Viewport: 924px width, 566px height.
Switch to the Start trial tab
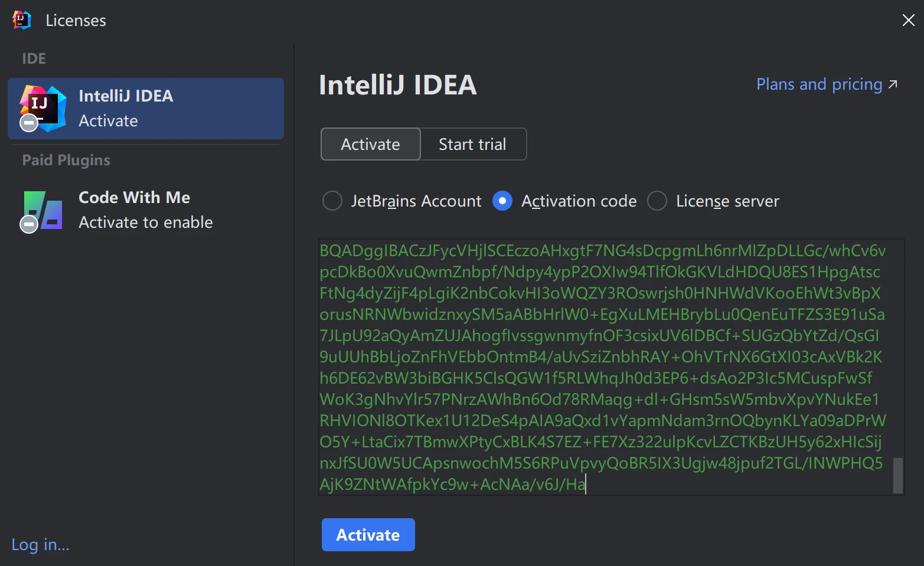coord(472,145)
